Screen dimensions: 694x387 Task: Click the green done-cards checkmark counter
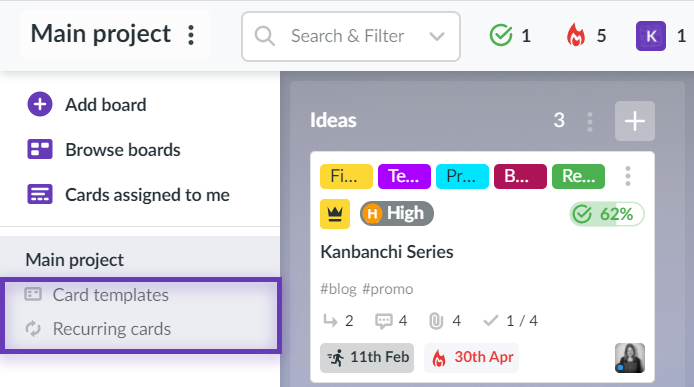[x=510, y=35]
